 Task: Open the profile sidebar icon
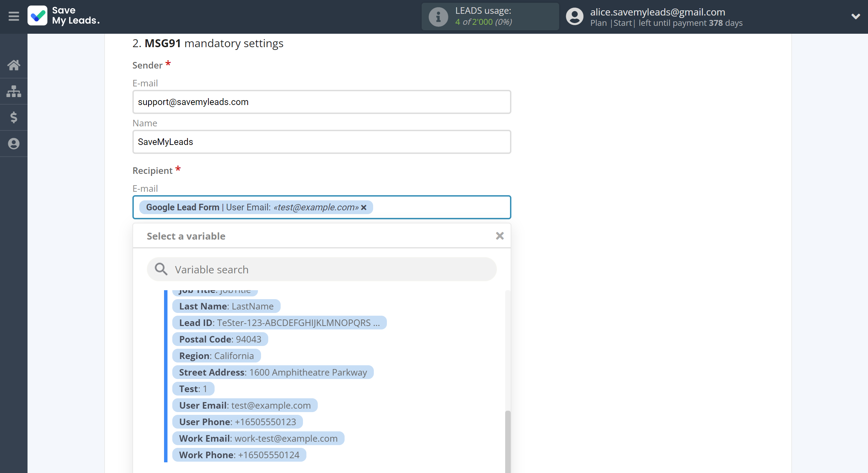pyautogui.click(x=14, y=144)
